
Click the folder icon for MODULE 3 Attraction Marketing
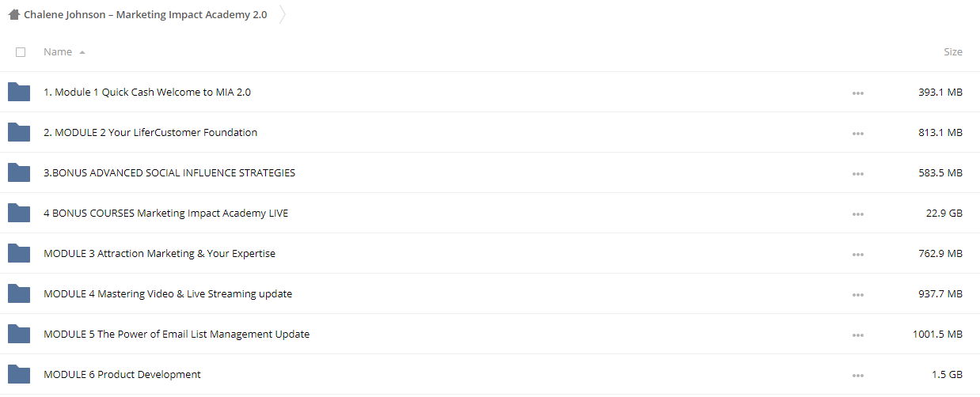click(19, 254)
